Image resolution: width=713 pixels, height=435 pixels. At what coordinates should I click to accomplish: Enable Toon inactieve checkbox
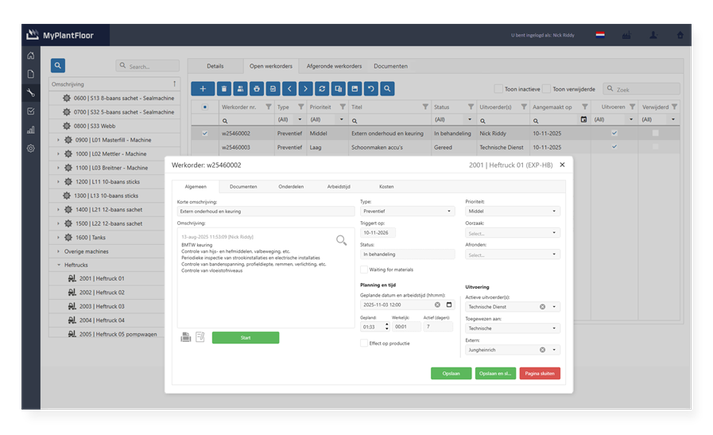(x=498, y=89)
